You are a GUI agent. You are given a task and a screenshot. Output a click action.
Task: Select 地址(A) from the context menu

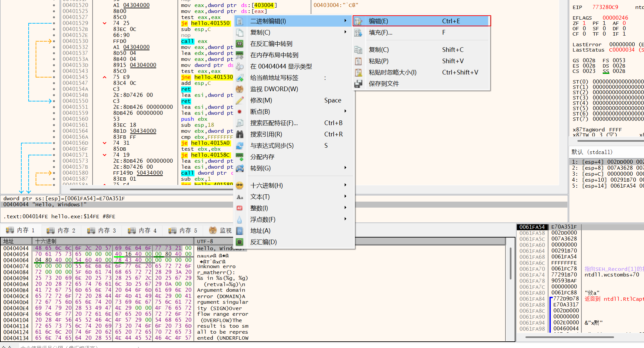pyautogui.click(x=294, y=231)
